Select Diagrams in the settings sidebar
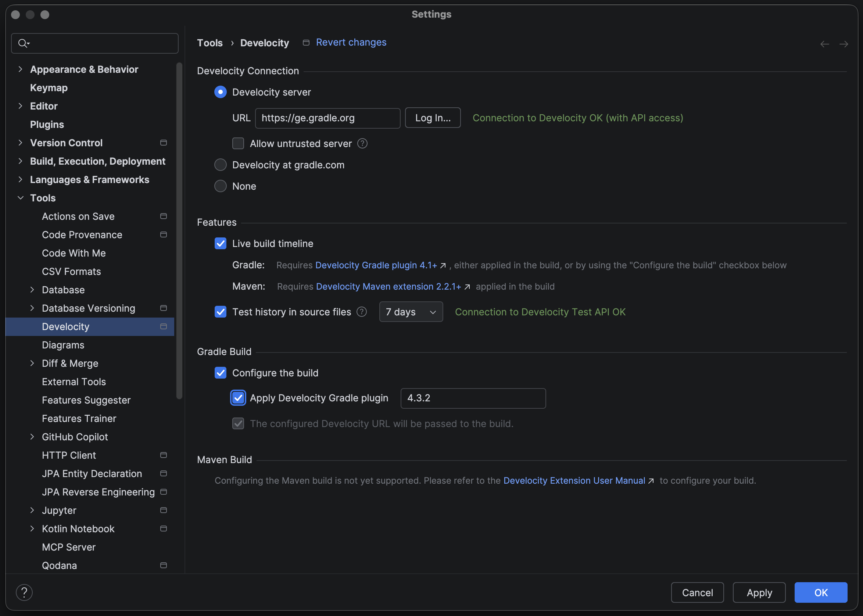This screenshot has width=863, height=616. [x=63, y=345]
